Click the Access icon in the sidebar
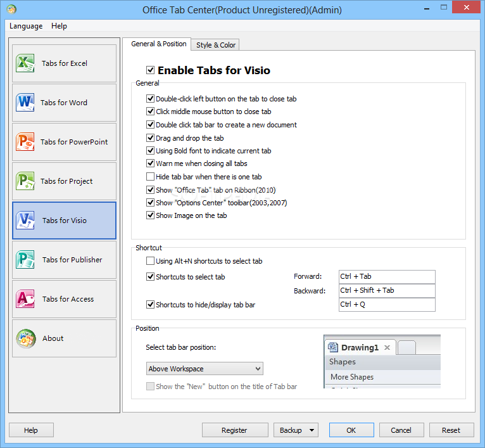Viewport: 485px width, 448px height. pyautogui.click(x=25, y=298)
